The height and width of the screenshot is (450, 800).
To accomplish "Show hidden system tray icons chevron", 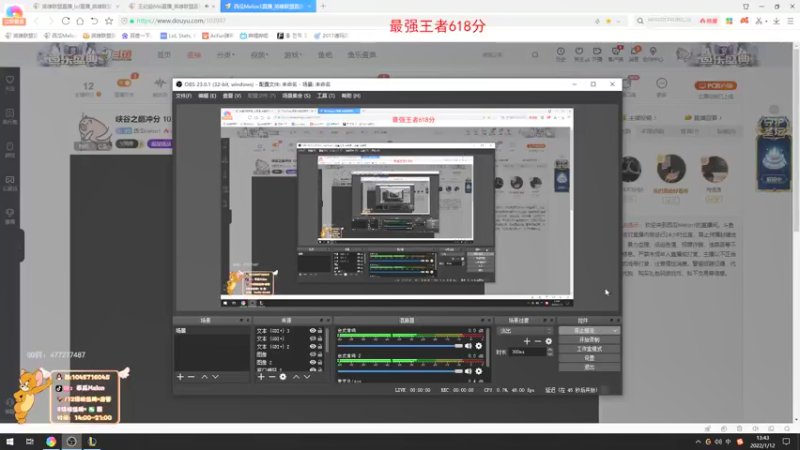I will coord(697,442).
